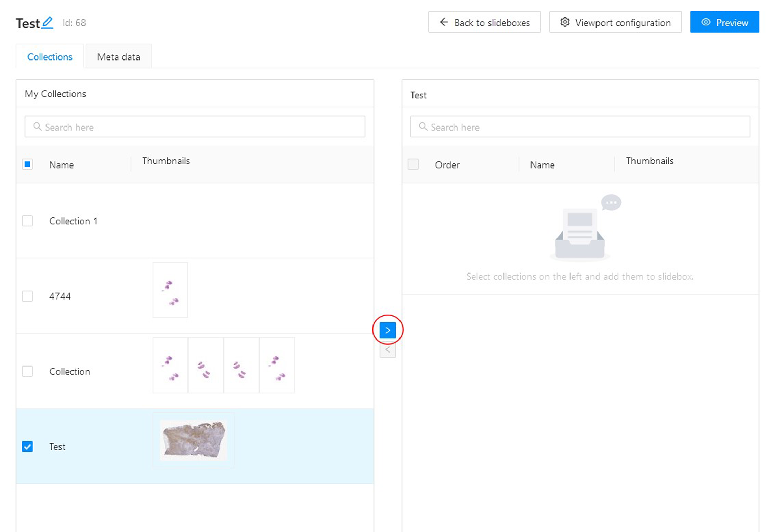Click the tissue thumbnail in Test row
The height and width of the screenshot is (532, 773).
point(194,440)
